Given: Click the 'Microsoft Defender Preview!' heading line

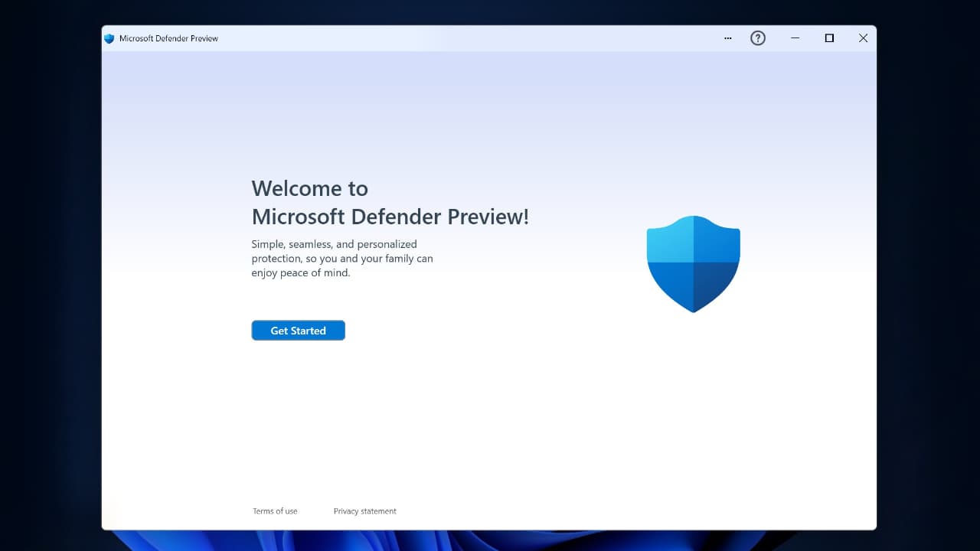Looking at the screenshot, I should tap(390, 217).
